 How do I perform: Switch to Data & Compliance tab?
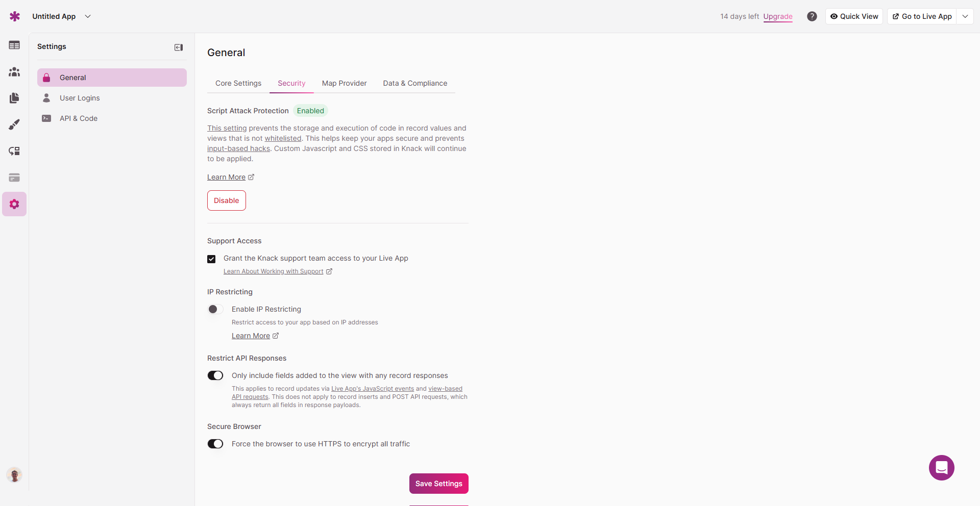(x=415, y=83)
